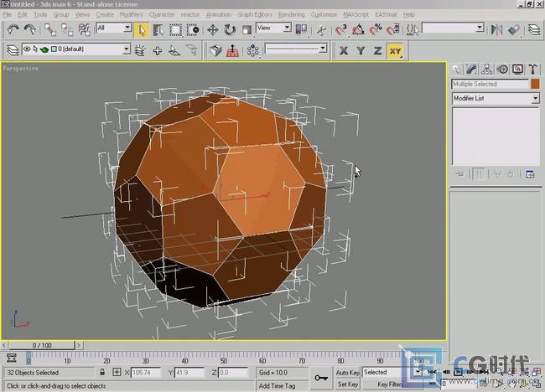Viewport: 545px width, 392px height.
Task: Click the Undo arrow icon
Action: [x=13, y=29]
